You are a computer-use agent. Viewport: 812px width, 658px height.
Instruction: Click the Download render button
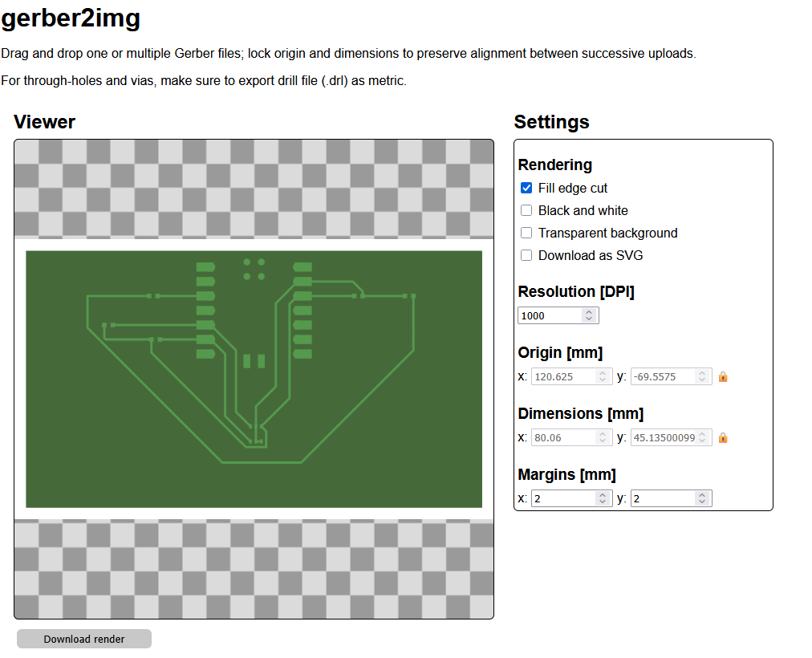tap(84, 639)
